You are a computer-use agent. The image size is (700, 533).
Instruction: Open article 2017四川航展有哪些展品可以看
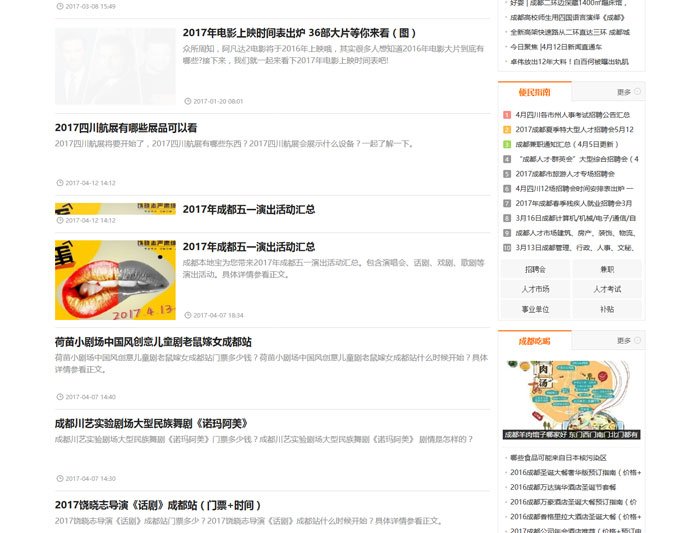[x=126, y=128]
